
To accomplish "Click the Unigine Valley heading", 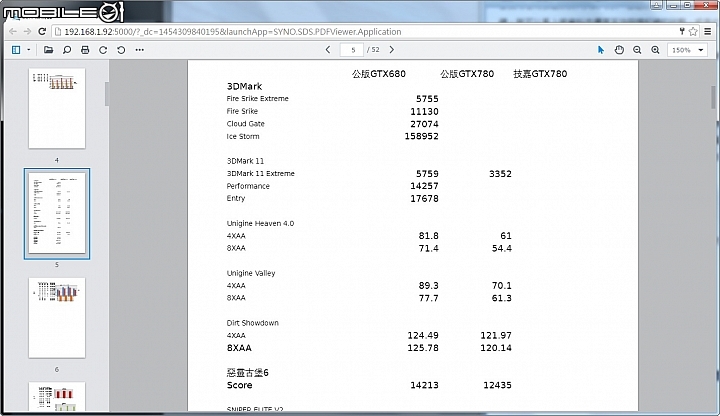I will pos(251,273).
